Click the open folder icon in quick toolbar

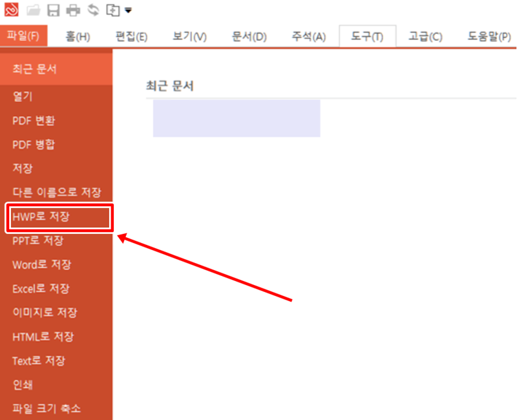pos(34,10)
